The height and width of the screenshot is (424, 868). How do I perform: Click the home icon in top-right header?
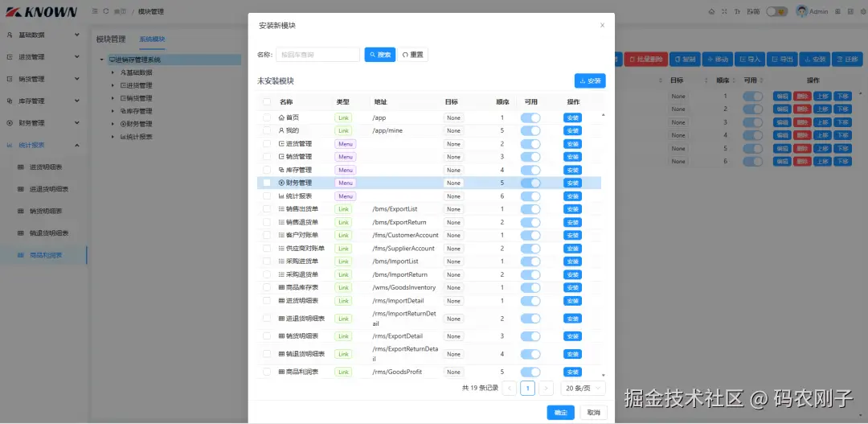click(711, 11)
